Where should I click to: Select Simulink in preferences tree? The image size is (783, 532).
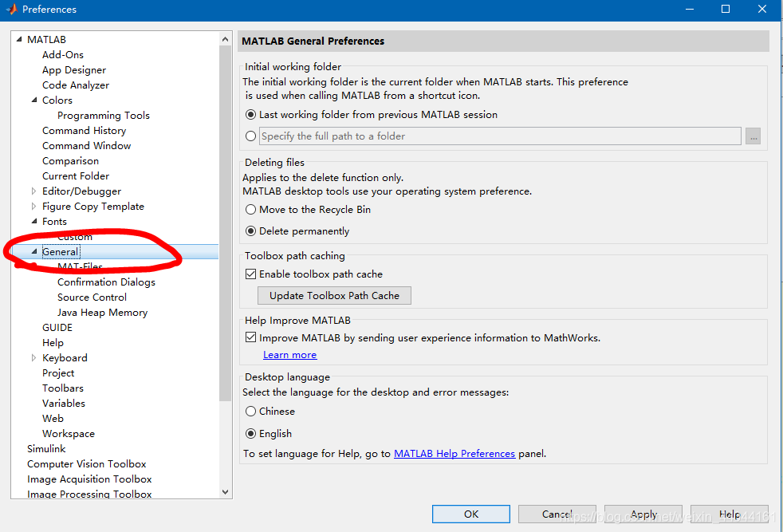click(x=46, y=448)
